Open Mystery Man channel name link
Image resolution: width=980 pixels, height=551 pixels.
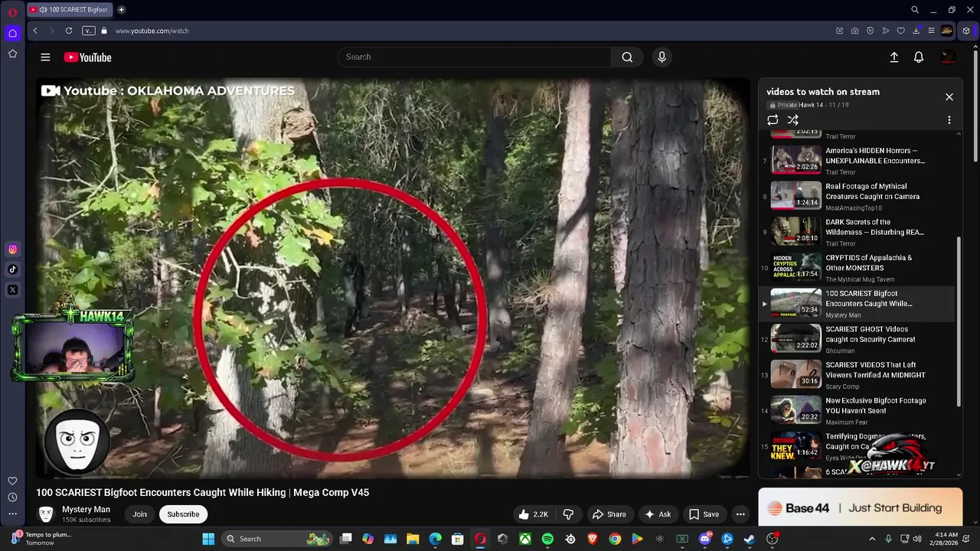click(86, 510)
